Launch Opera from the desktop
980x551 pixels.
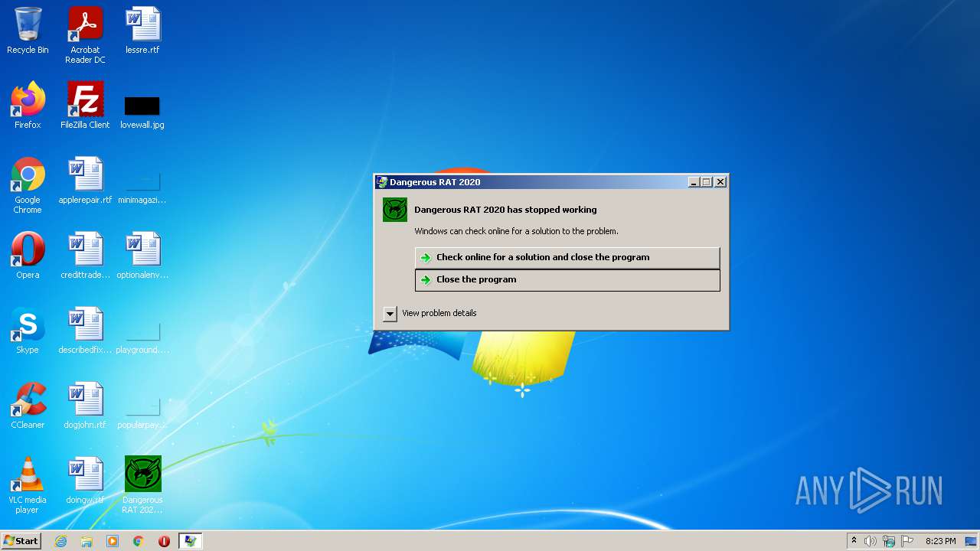click(x=28, y=256)
